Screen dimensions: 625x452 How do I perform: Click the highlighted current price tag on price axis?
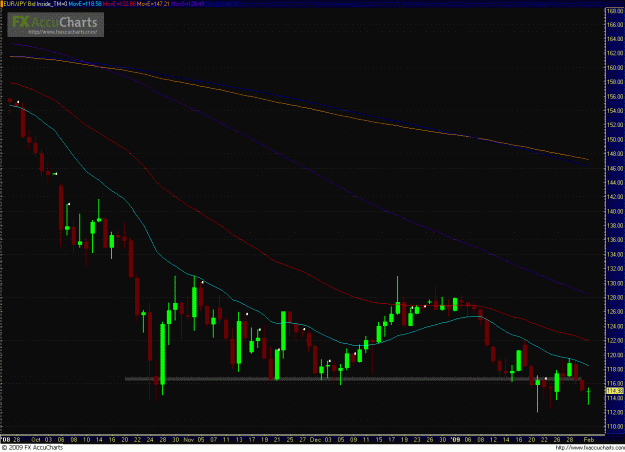[614, 391]
